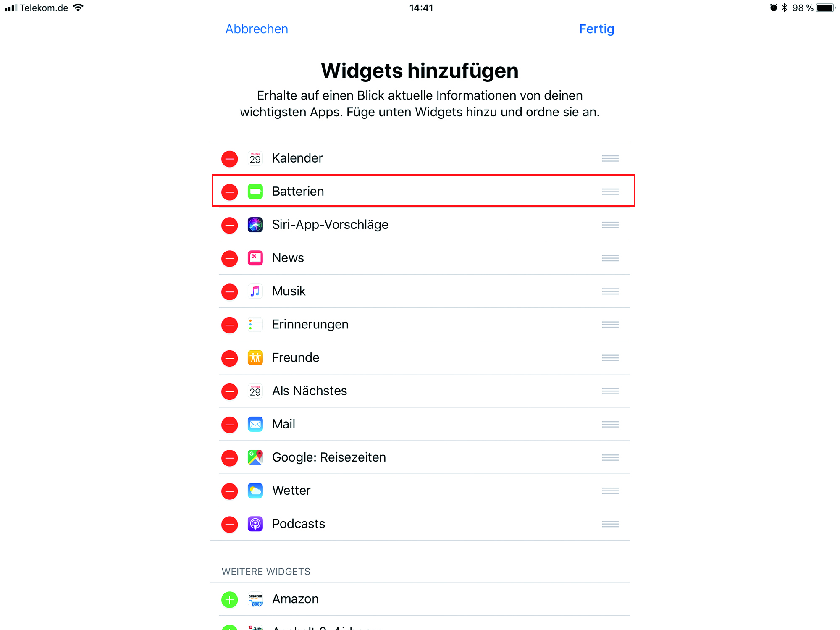
Task: Tap the News app icon
Action: coord(255,258)
